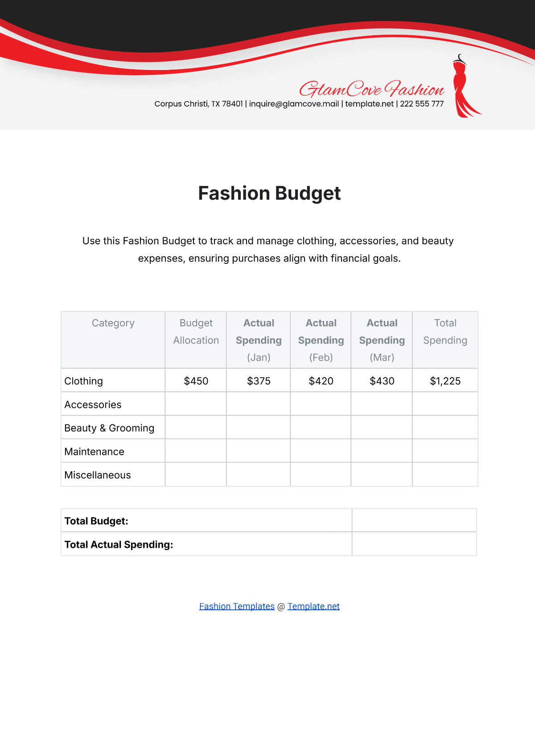Select the Clothing March $430 cell
Viewport: 535px width, 756px height.
point(382,381)
